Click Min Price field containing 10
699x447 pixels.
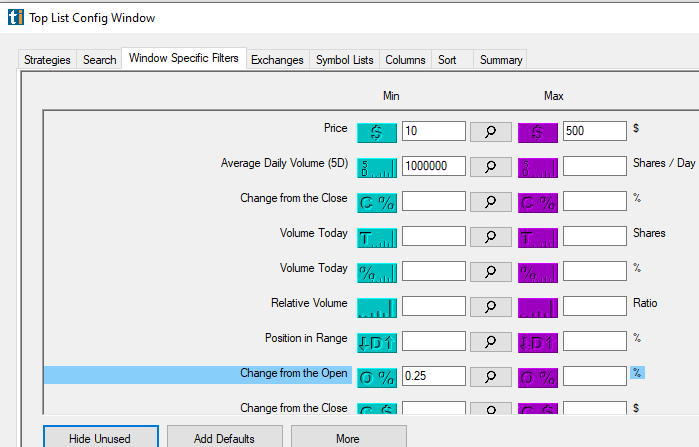click(x=434, y=131)
